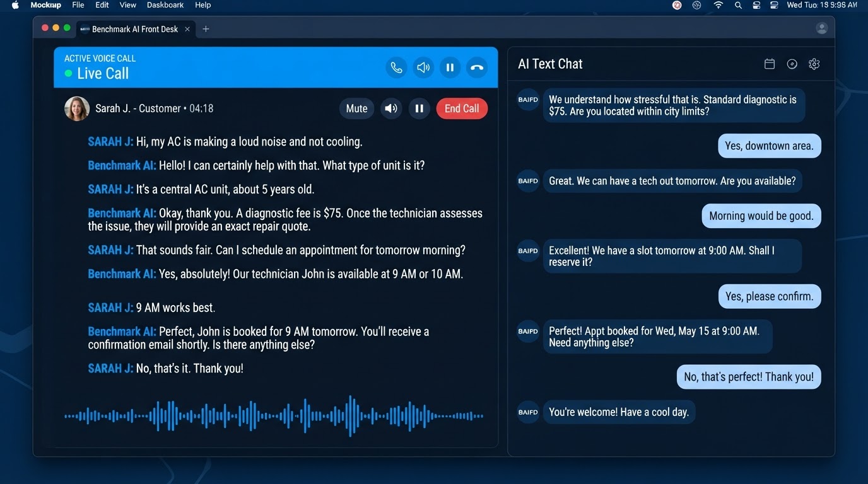This screenshot has height=484, width=868.
Task: Click the "Morning would be good." chat bubble
Action: click(761, 216)
